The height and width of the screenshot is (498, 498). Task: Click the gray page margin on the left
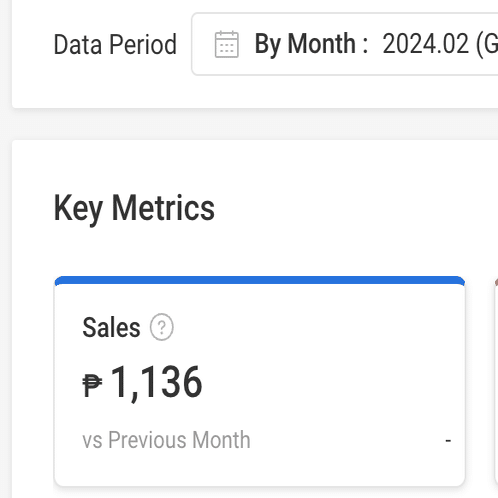[x=5, y=249]
